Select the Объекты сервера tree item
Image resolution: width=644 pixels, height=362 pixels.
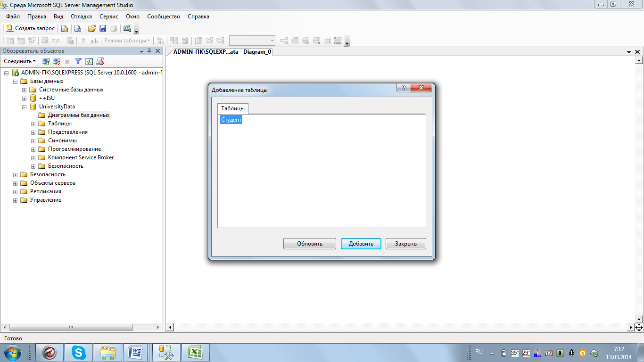[x=53, y=183]
